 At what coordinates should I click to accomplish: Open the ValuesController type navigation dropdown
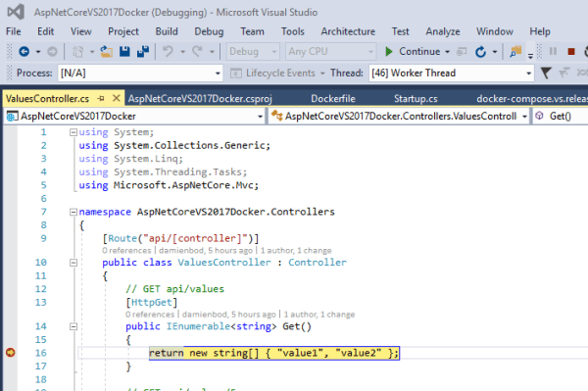(399, 117)
